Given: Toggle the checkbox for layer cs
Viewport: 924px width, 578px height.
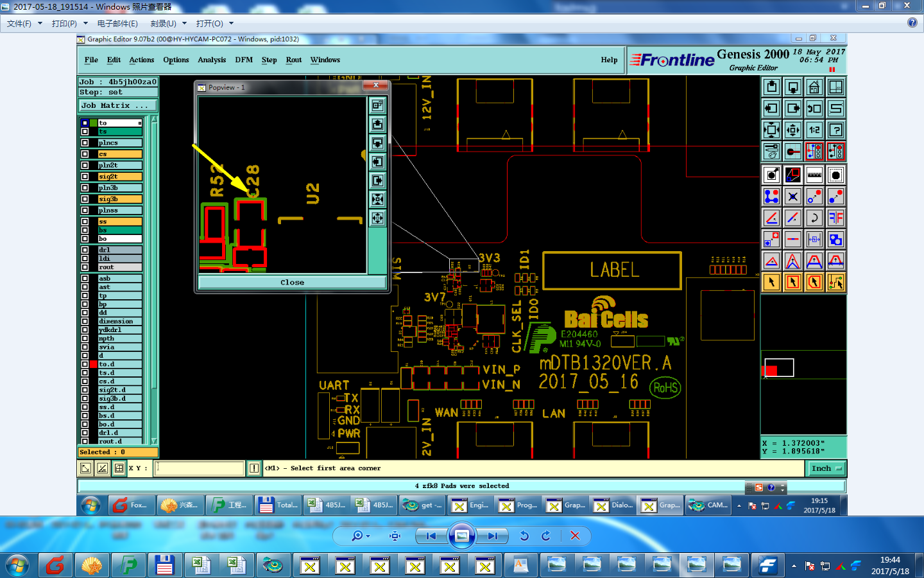Looking at the screenshot, I should [85, 154].
